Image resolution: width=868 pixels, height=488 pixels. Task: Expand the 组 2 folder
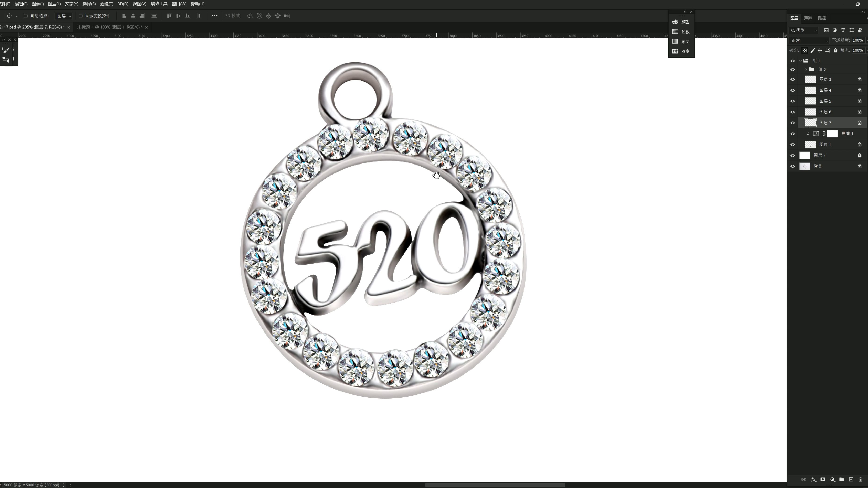coord(806,70)
